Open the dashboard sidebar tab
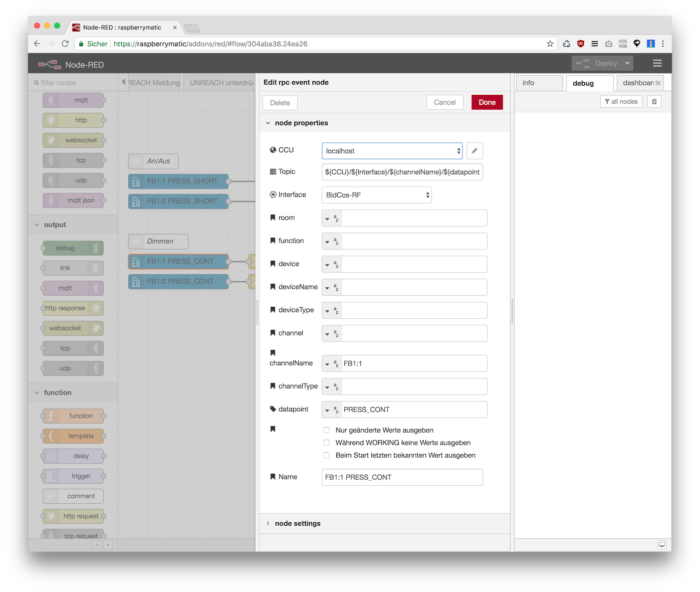This screenshot has width=700, height=592. (x=638, y=83)
